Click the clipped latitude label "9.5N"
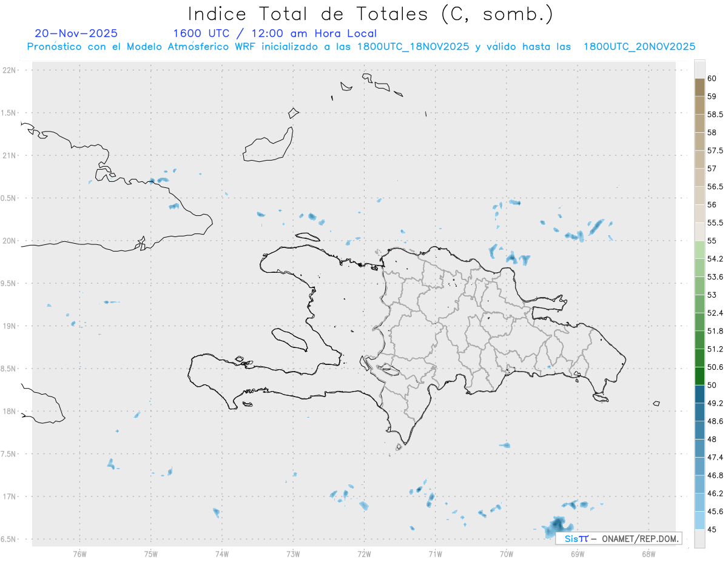728x562 pixels. coord(9,283)
